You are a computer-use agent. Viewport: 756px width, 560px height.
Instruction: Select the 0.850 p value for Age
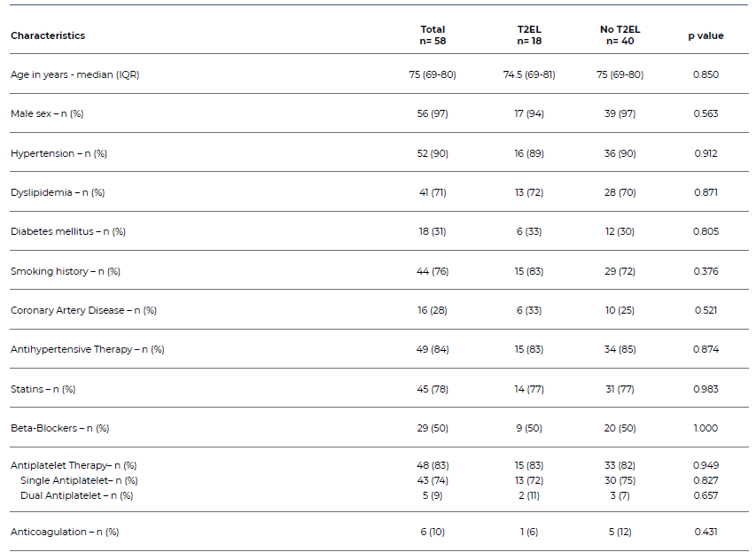point(705,75)
